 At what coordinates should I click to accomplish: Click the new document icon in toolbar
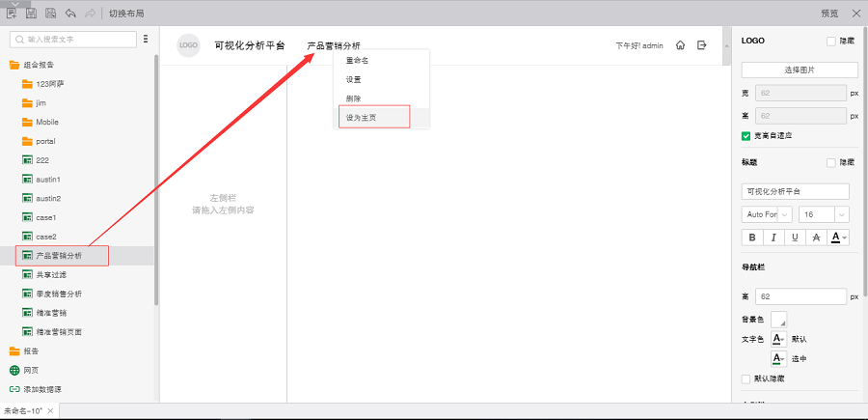[x=13, y=14]
